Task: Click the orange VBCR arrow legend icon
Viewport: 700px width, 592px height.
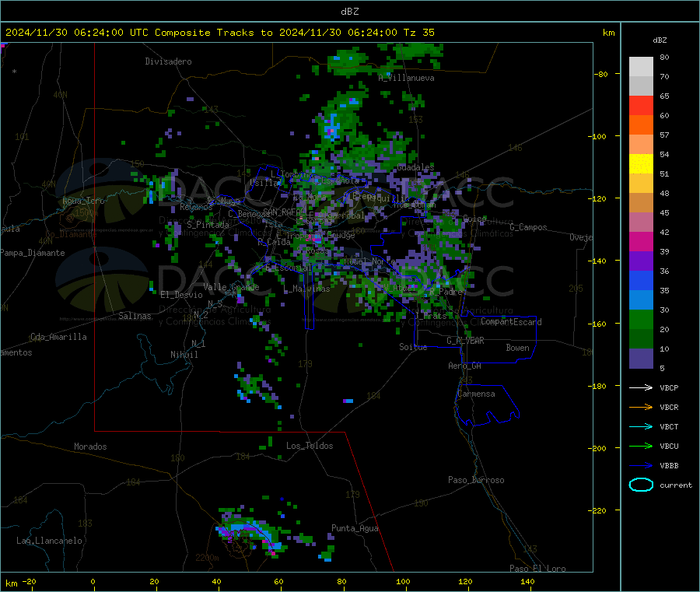Action: coord(641,407)
